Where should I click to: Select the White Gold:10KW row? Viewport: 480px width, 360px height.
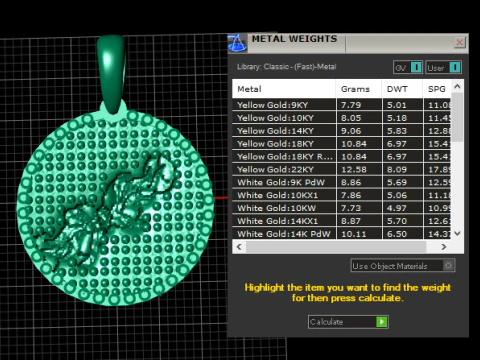[342, 208]
